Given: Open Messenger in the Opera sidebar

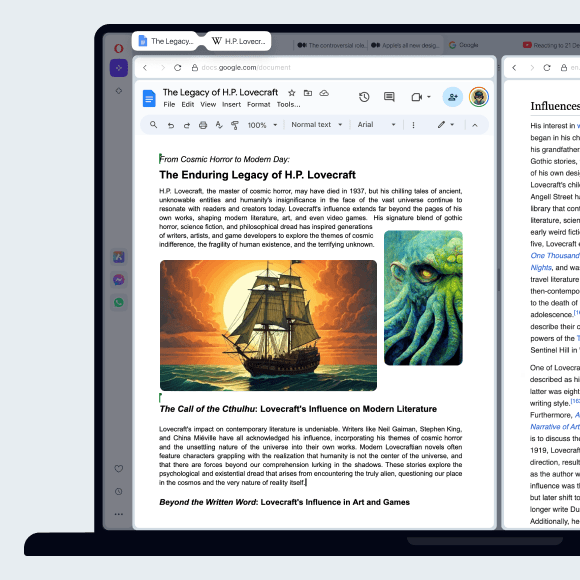Looking at the screenshot, I should pyautogui.click(x=119, y=280).
